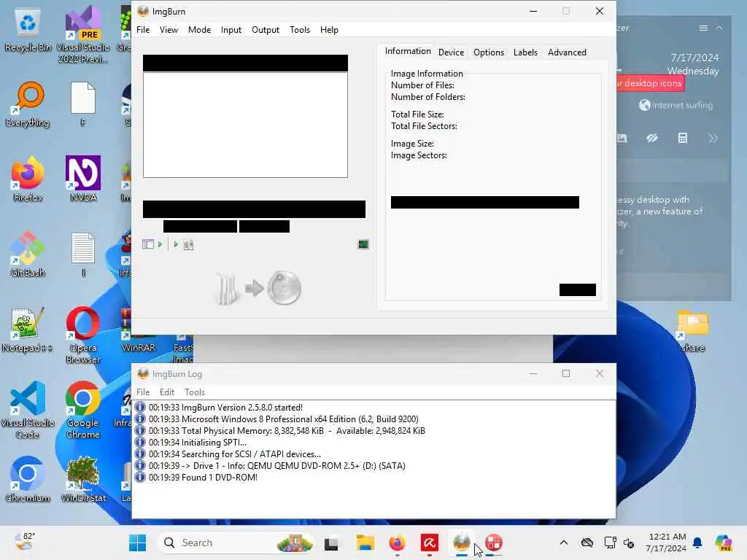
Task: Open the ImgBurn View menu
Action: (x=169, y=29)
